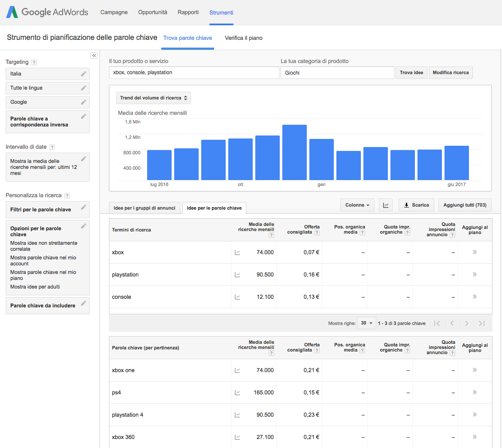Edit date range pencil icon
Viewport: 502px width, 448px height.
point(84,159)
